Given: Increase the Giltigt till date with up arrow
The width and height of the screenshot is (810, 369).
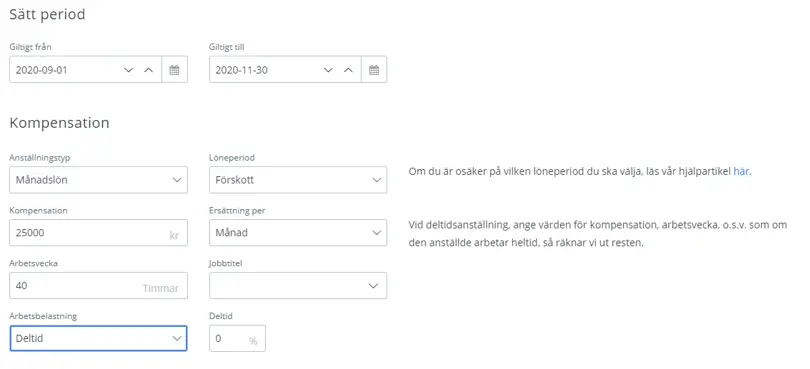Looking at the screenshot, I should pyautogui.click(x=348, y=70).
